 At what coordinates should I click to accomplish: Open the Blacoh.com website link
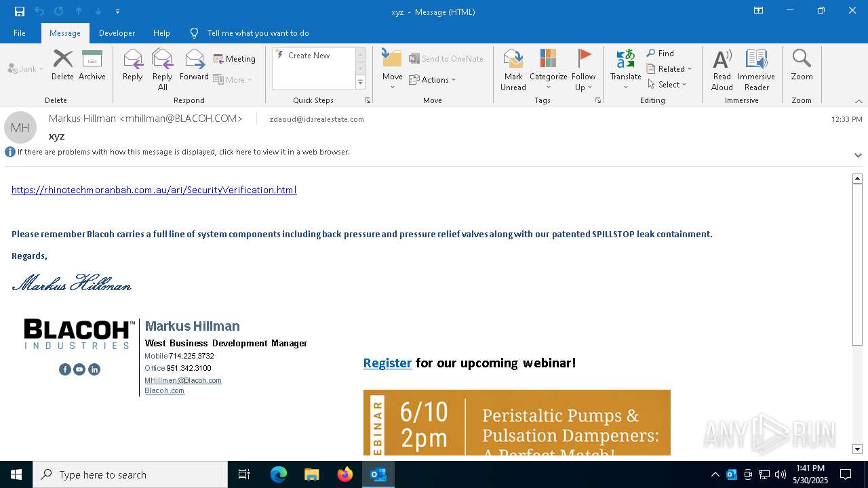point(164,390)
